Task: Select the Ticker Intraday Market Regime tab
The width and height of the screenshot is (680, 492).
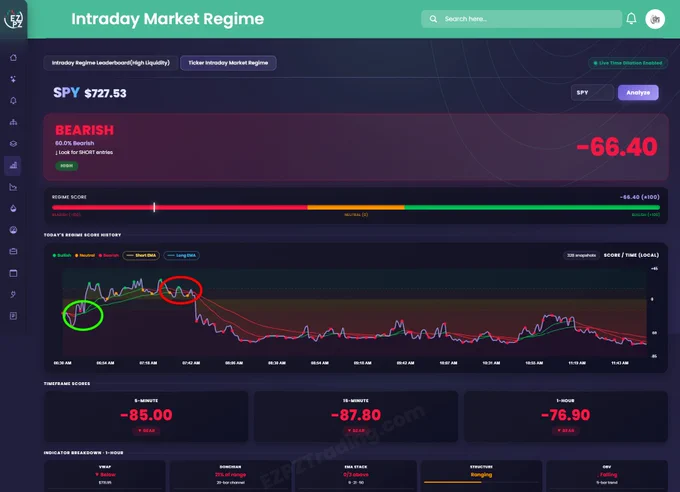Action: pyautogui.click(x=228, y=63)
